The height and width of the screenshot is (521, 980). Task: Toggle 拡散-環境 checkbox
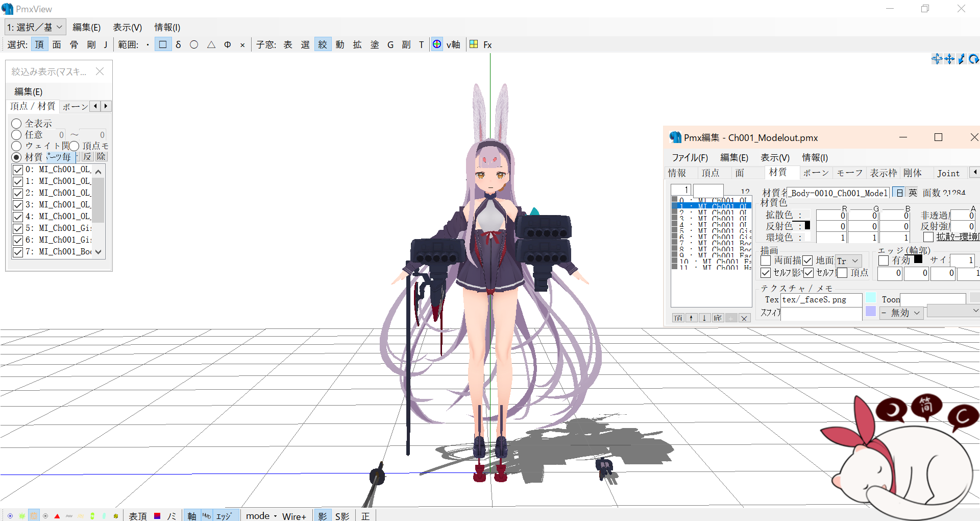click(x=928, y=237)
